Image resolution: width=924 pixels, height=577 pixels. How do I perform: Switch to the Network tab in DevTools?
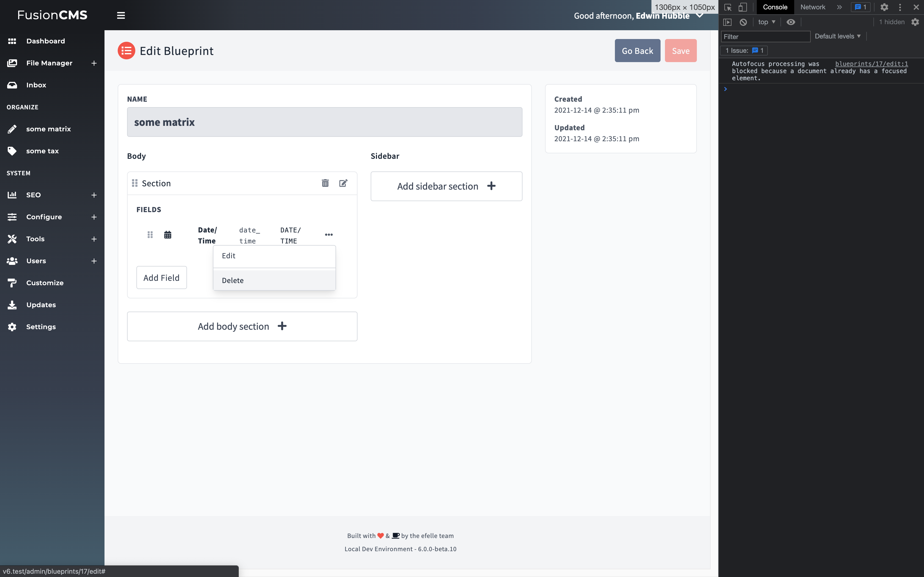[x=812, y=7]
